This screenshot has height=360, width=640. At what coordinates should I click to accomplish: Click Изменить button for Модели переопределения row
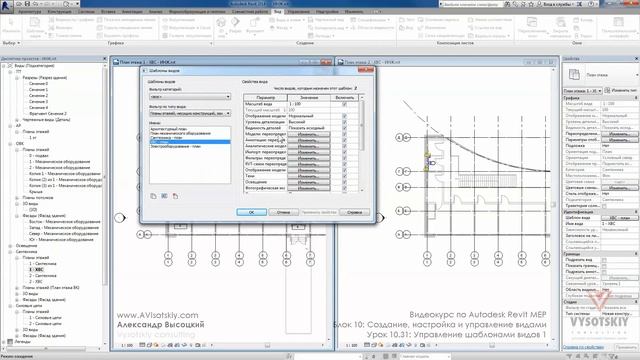click(x=309, y=134)
